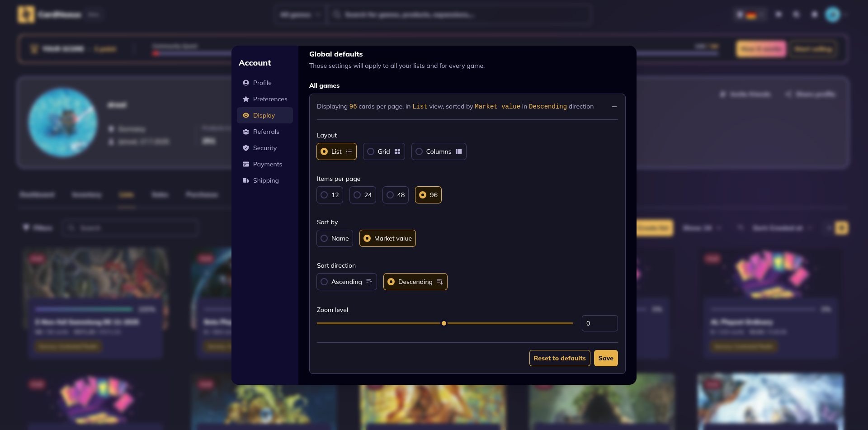Image resolution: width=868 pixels, height=430 pixels.
Task: Click the Preferences star icon
Action: click(246, 99)
